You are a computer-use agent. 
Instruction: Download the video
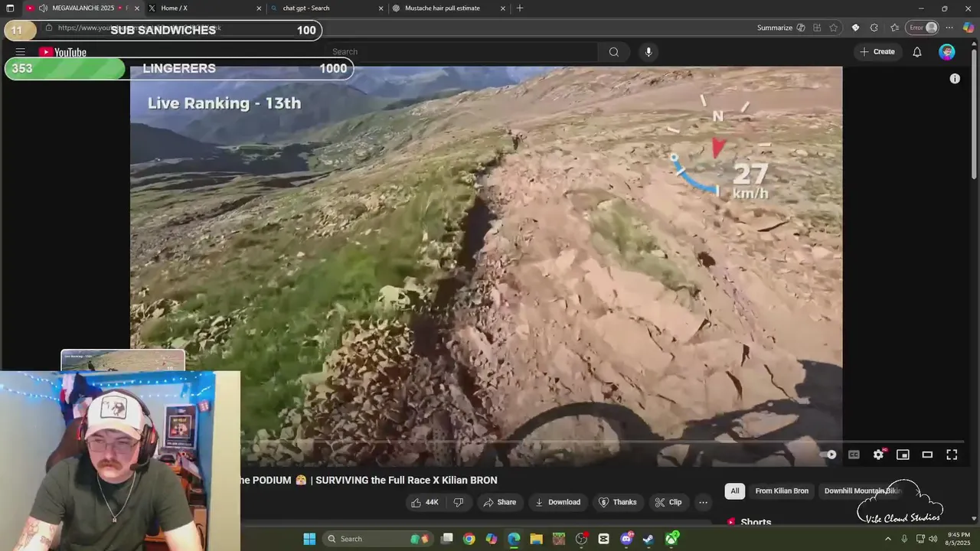[x=557, y=502]
